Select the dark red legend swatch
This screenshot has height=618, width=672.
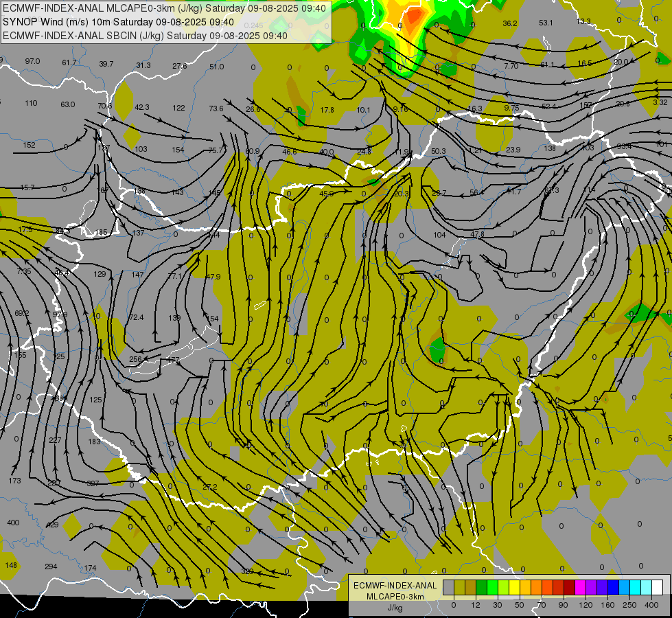pos(570,587)
